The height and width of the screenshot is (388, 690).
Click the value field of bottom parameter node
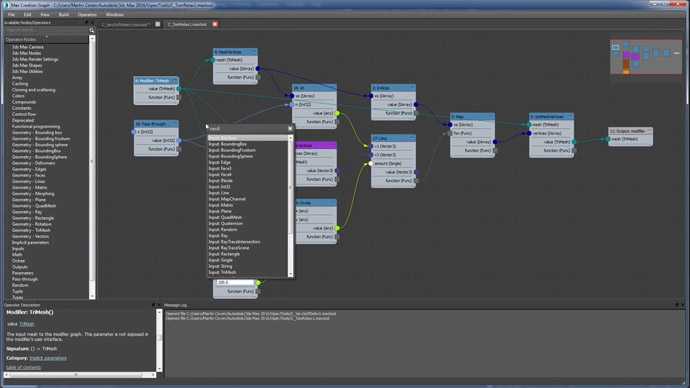click(235, 282)
